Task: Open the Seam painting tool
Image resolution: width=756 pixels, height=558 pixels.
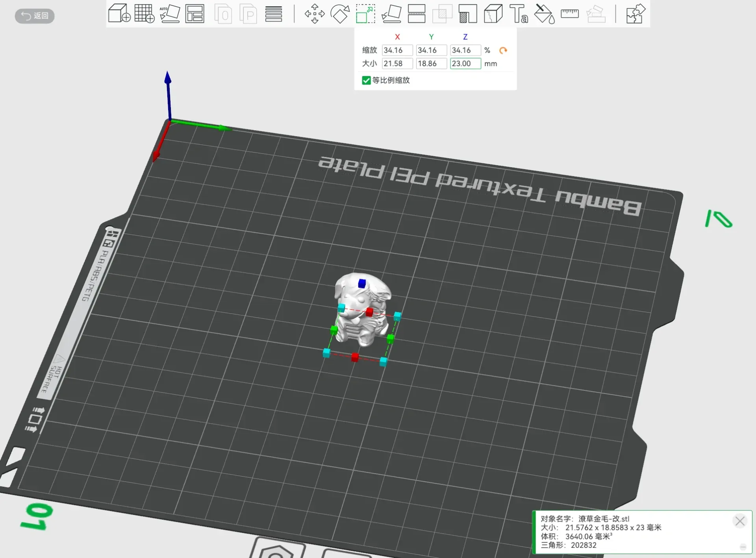Action: point(493,13)
